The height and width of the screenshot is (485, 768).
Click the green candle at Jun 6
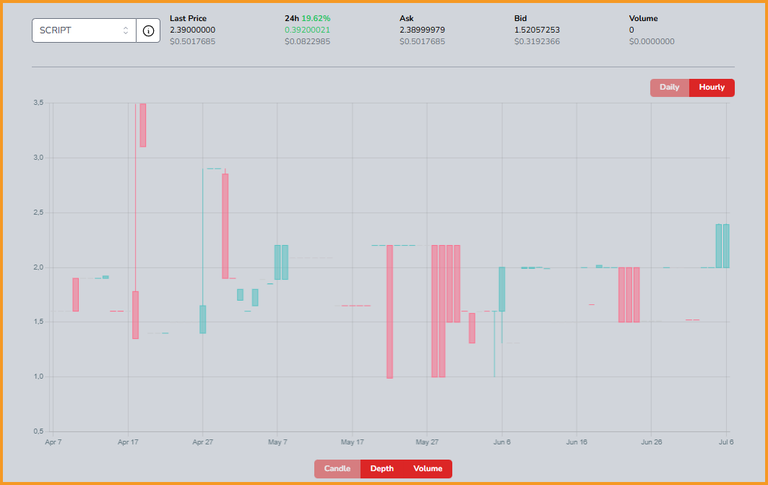[502, 289]
